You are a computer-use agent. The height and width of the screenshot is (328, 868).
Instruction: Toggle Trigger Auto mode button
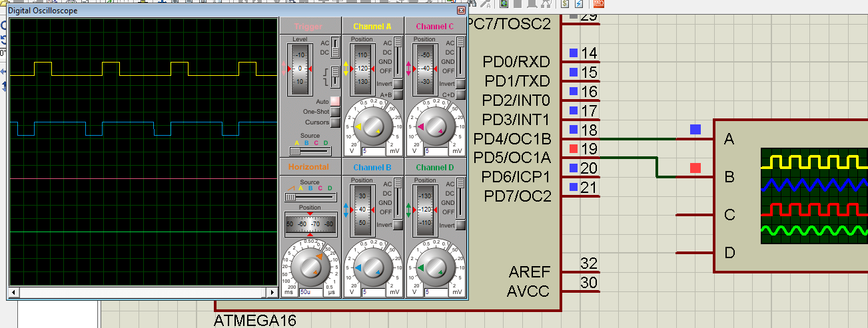coord(335,101)
